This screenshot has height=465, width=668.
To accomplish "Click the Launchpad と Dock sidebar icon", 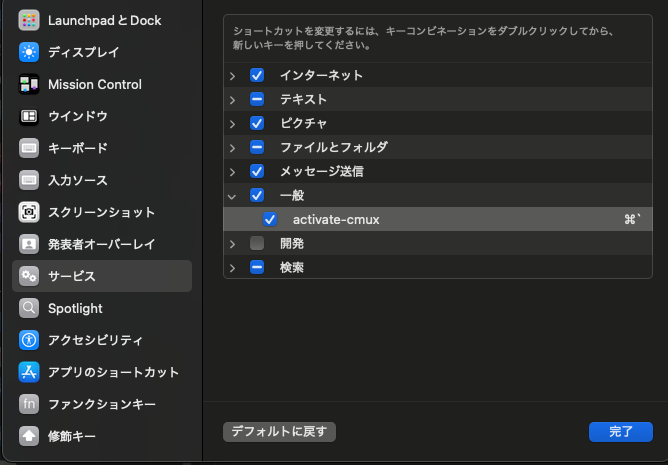I will point(29,20).
